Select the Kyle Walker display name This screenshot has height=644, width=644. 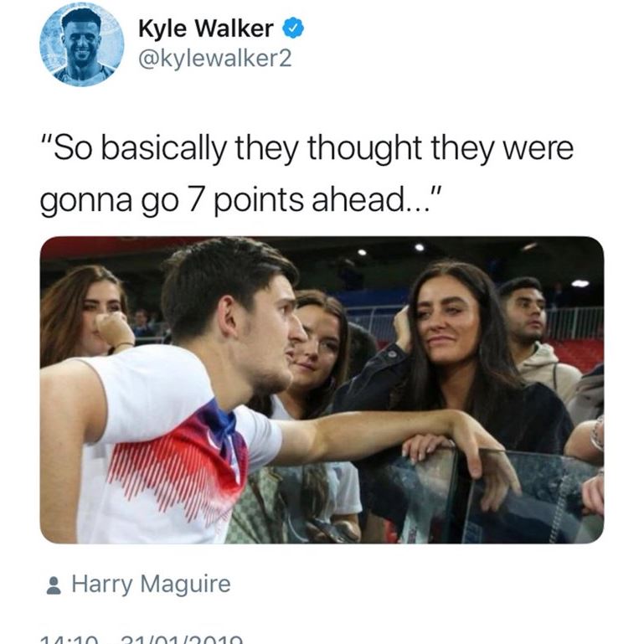[x=206, y=28]
